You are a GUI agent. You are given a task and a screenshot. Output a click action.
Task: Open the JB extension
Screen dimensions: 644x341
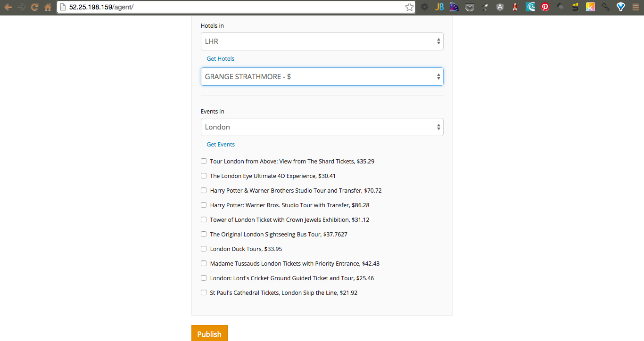pyautogui.click(x=439, y=7)
